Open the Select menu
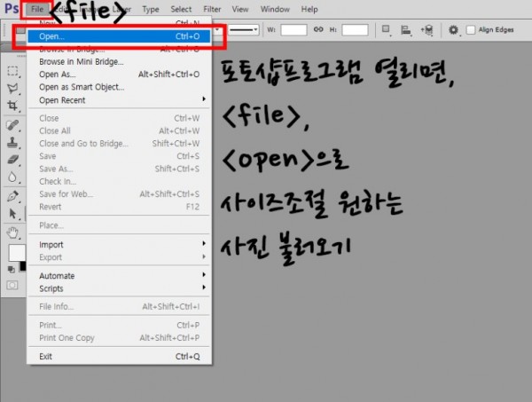This screenshot has width=532, height=402. pyautogui.click(x=181, y=9)
